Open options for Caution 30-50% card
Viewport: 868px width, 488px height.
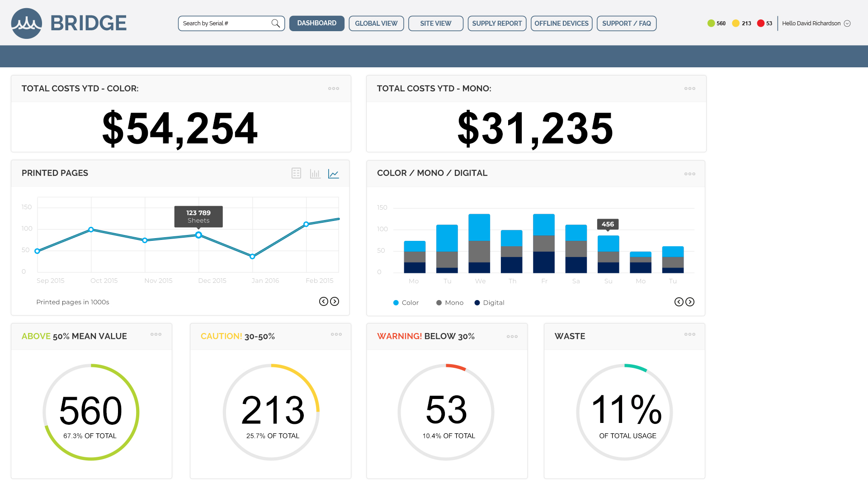[336, 334]
